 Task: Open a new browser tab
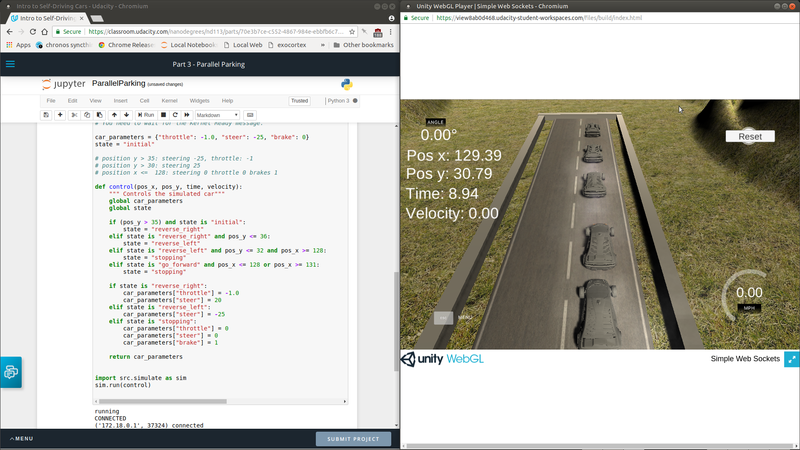pos(96,18)
